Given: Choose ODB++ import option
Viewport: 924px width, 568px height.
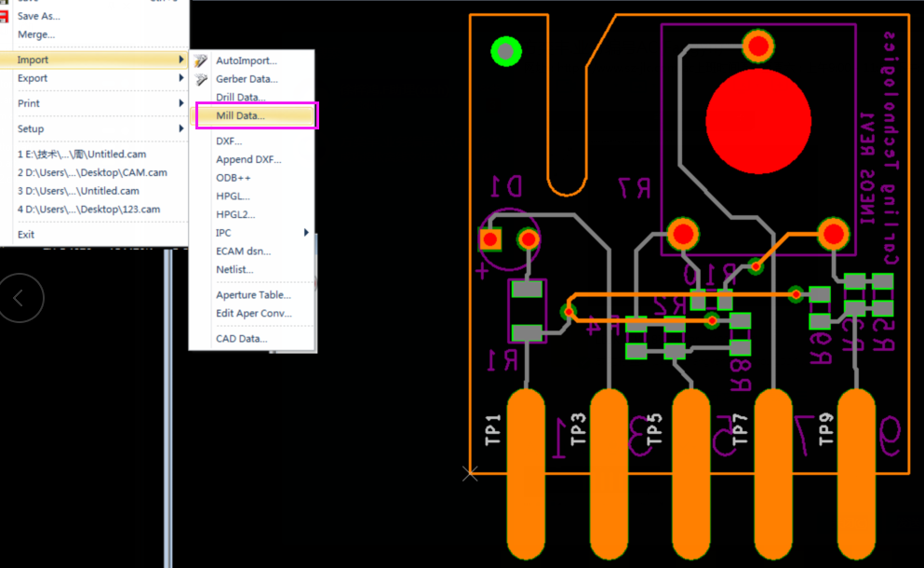Looking at the screenshot, I should point(234,178).
